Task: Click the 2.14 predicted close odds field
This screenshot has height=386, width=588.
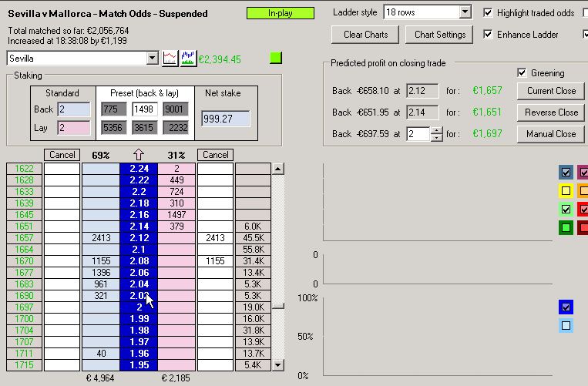Action: 422,112
